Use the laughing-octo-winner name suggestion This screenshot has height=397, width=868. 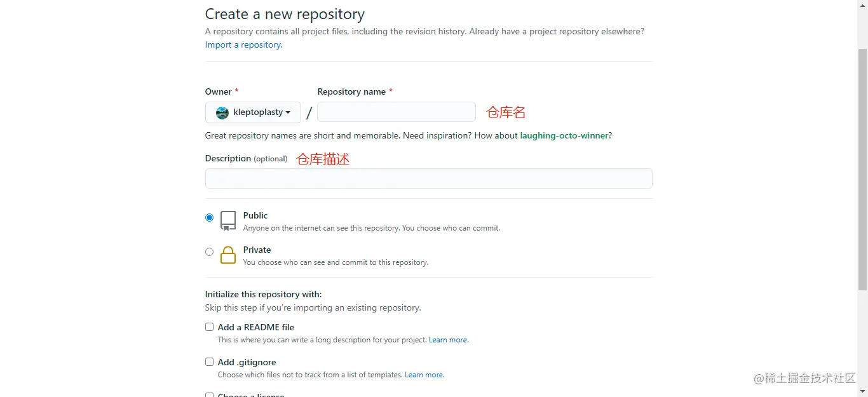pyautogui.click(x=564, y=135)
